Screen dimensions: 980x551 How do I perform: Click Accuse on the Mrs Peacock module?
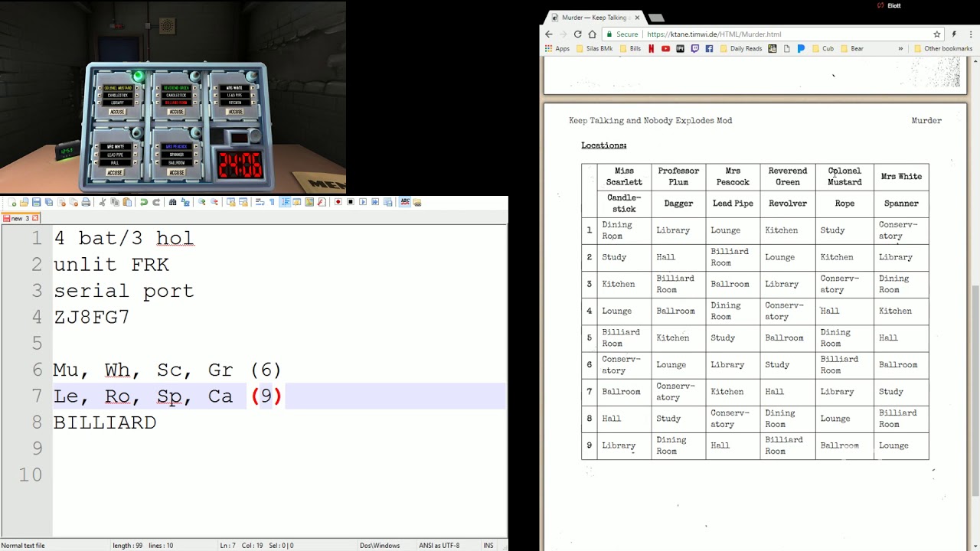[176, 172]
